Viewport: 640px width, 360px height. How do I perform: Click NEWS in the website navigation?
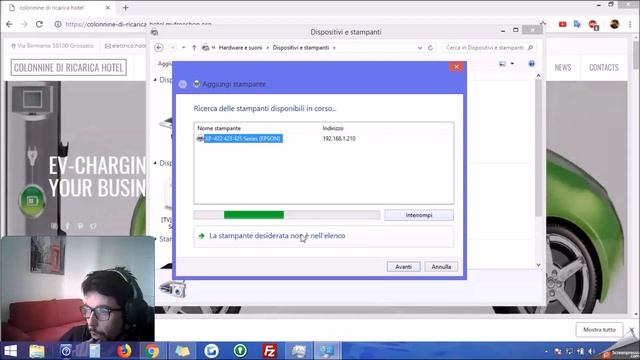point(562,67)
